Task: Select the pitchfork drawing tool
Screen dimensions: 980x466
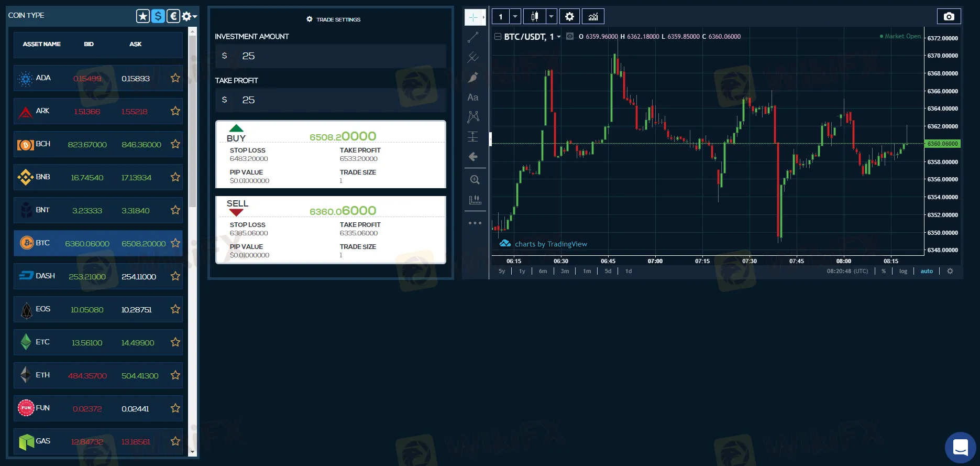Action: [473, 57]
